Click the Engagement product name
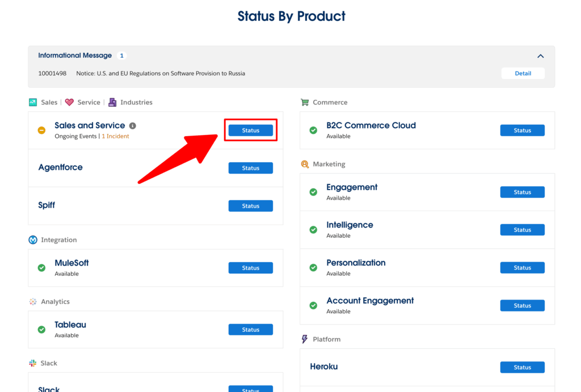 tap(352, 187)
